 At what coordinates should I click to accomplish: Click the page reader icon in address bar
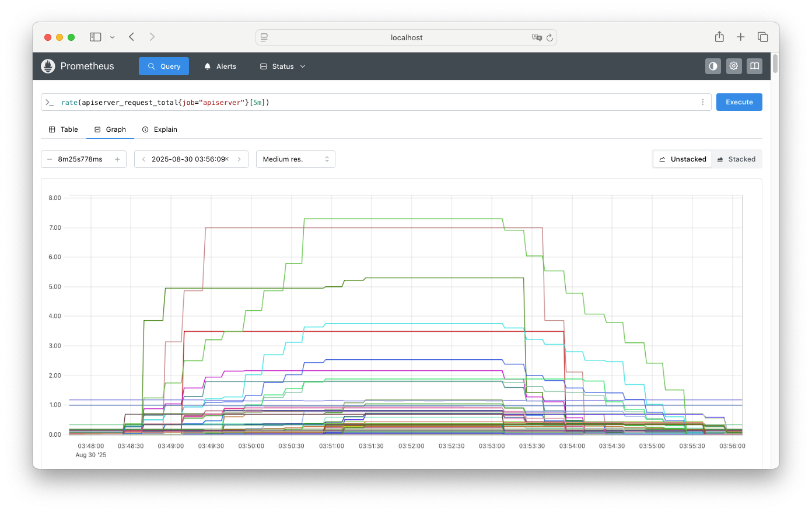(x=264, y=37)
